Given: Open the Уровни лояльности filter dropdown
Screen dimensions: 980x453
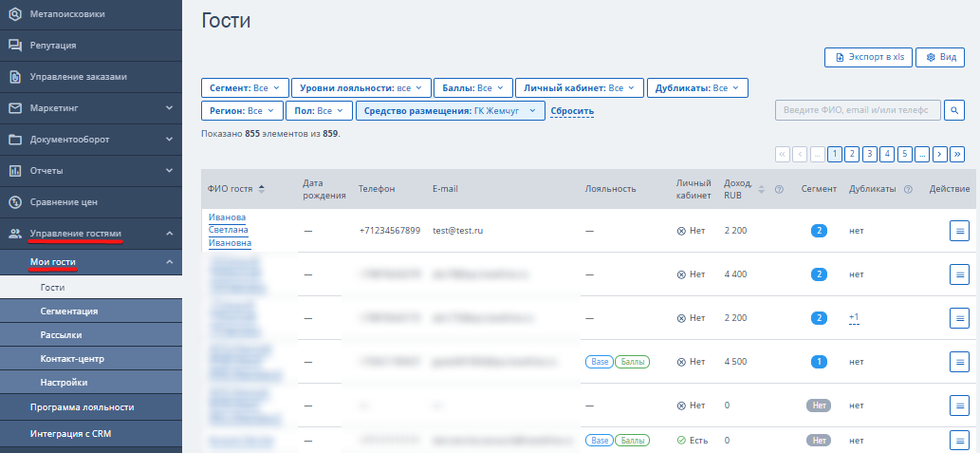Looking at the screenshot, I should [361, 88].
